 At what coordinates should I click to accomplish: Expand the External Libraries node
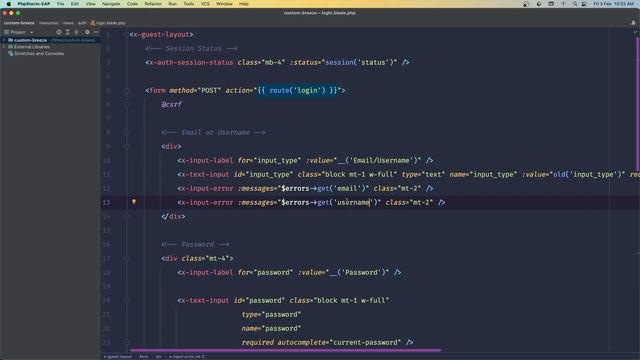coord(4,47)
